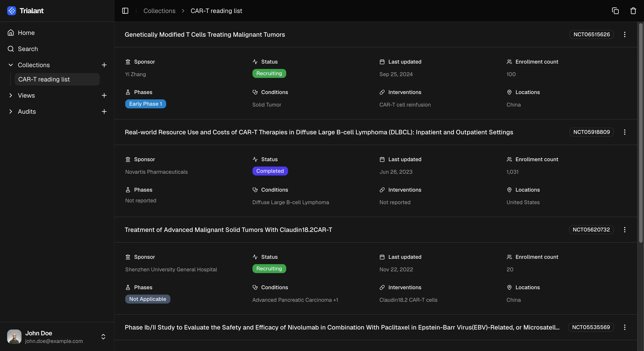Add a new view with plus icon

[x=104, y=95]
